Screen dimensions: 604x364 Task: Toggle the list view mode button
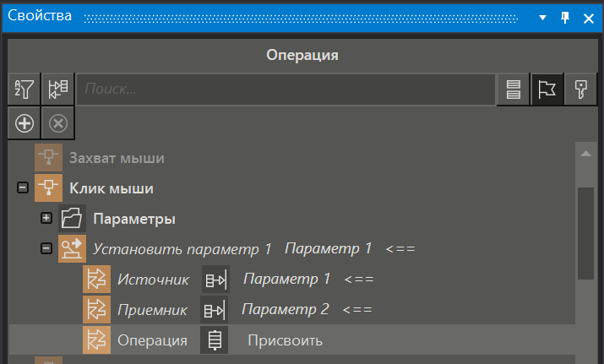[513, 90]
